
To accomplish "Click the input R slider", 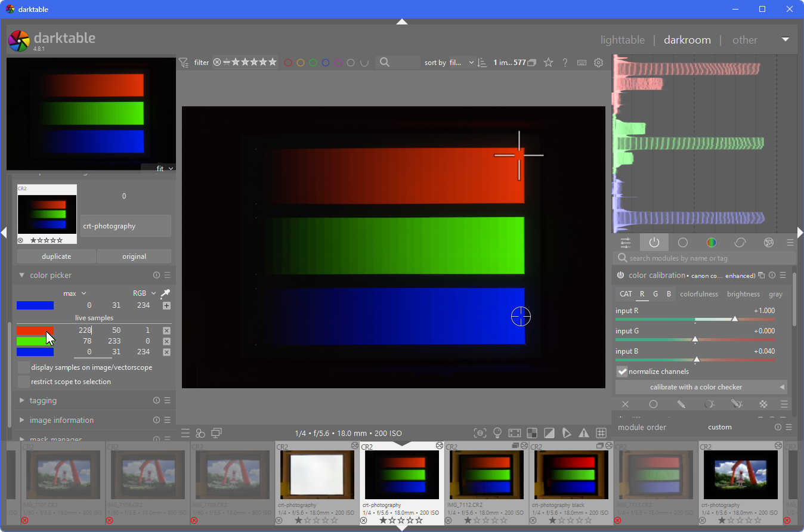I will point(695,320).
